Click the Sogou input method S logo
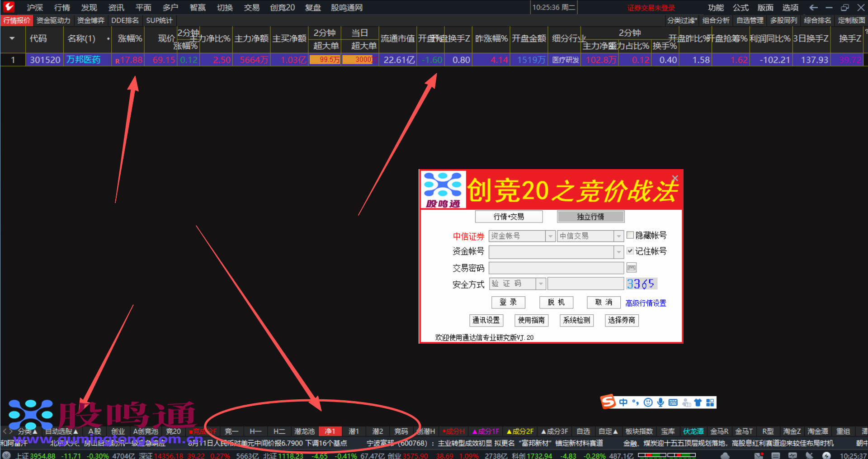 pos(608,402)
